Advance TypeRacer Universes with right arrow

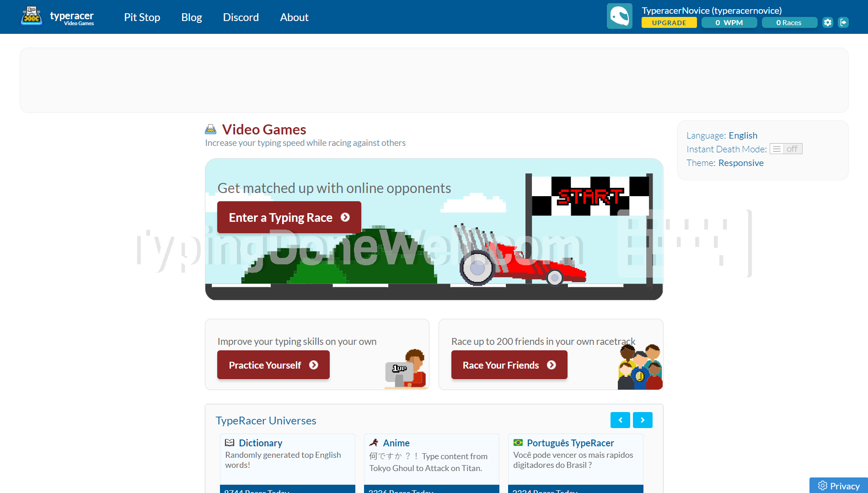point(643,420)
